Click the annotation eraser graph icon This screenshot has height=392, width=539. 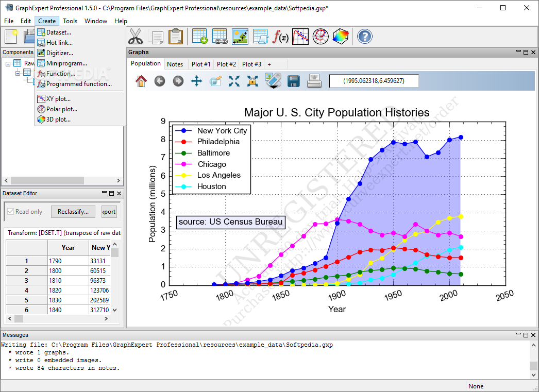click(273, 81)
